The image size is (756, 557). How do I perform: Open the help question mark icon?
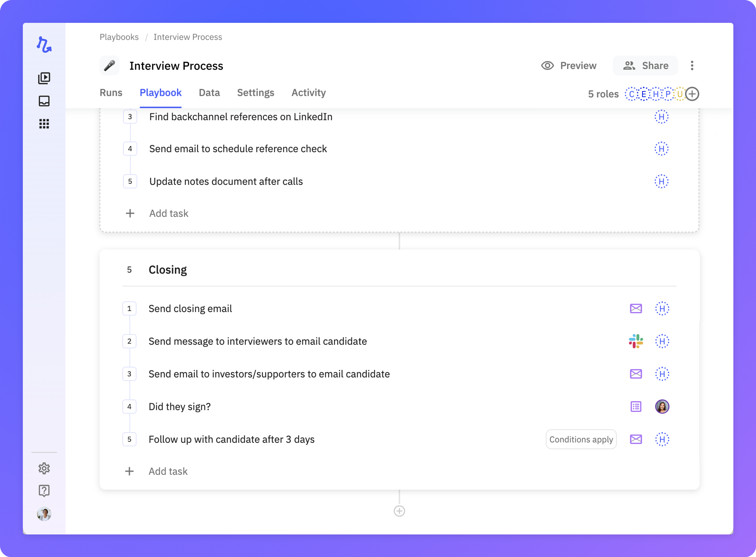[x=44, y=491]
